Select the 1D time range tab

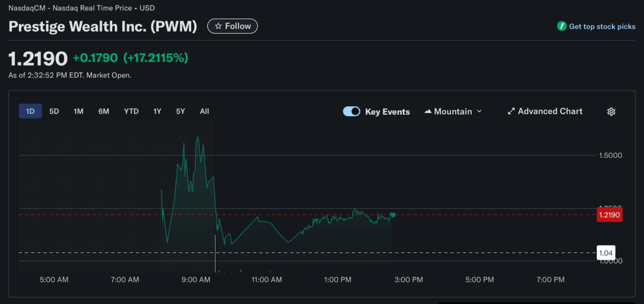[x=30, y=111]
